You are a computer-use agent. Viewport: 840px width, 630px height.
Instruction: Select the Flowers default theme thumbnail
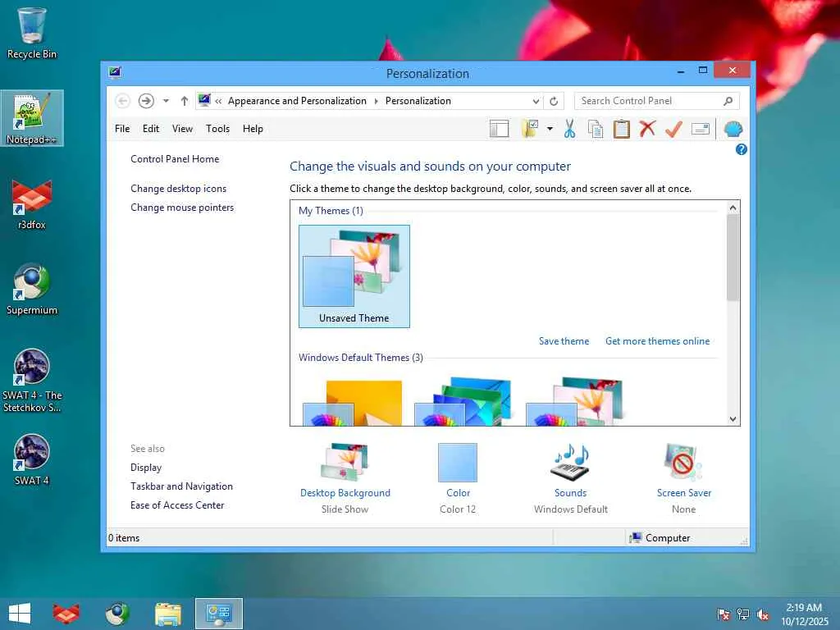pos(575,402)
